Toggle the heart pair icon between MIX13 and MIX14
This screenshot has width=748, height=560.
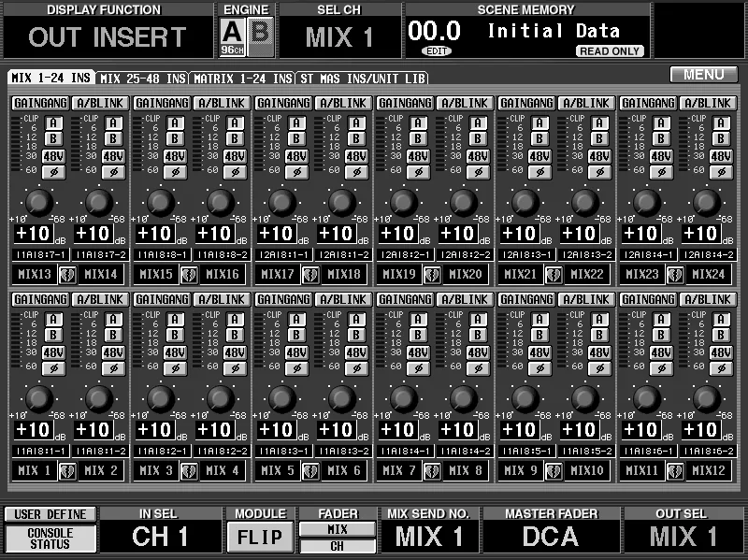(67, 275)
